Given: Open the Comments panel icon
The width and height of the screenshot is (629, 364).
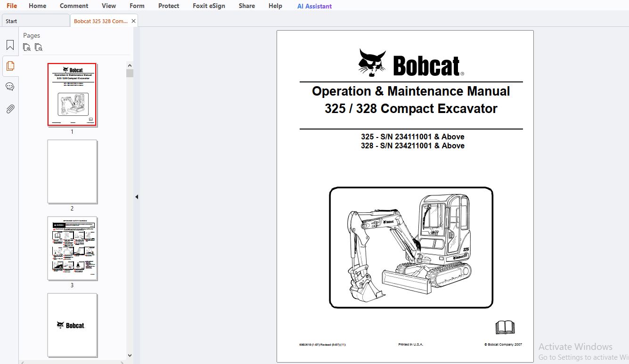Looking at the screenshot, I should (10, 87).
